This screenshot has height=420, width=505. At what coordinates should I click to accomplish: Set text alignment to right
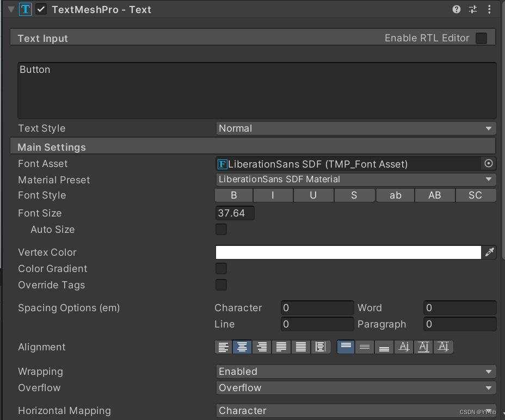coord(262,347)
